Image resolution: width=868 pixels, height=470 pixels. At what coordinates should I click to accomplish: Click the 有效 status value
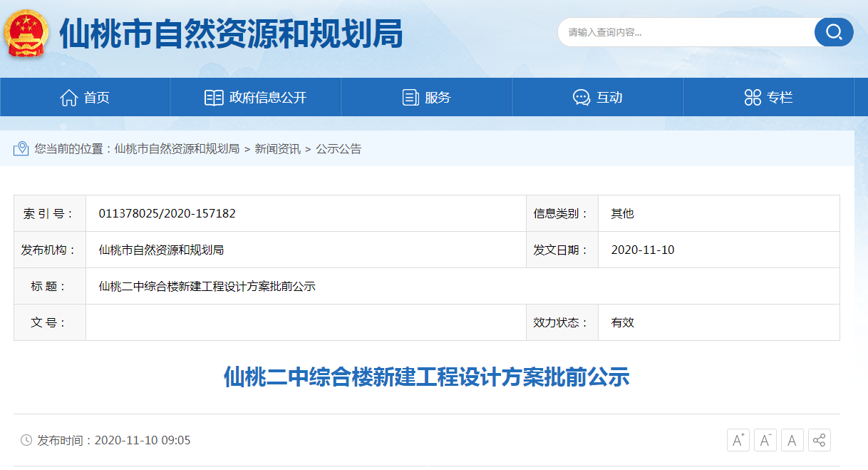[x=622, y=322]
